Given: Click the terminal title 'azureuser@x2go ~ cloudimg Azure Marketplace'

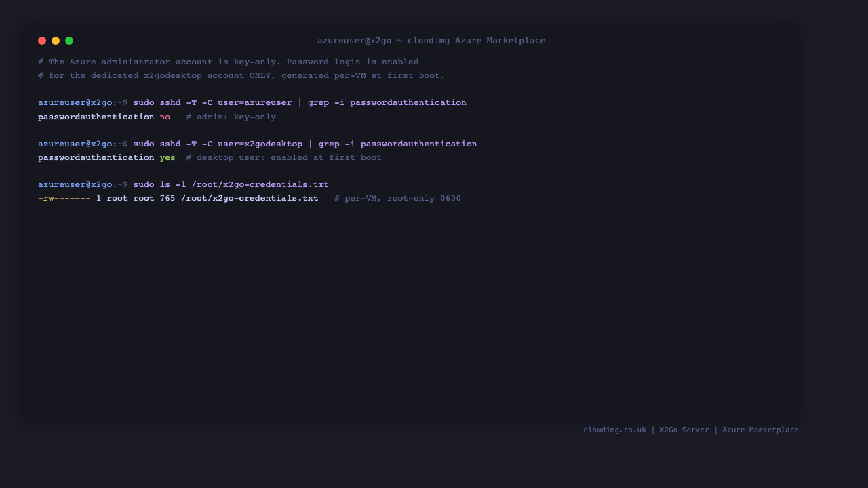Looking at the screenshot, I should (431, 41).
